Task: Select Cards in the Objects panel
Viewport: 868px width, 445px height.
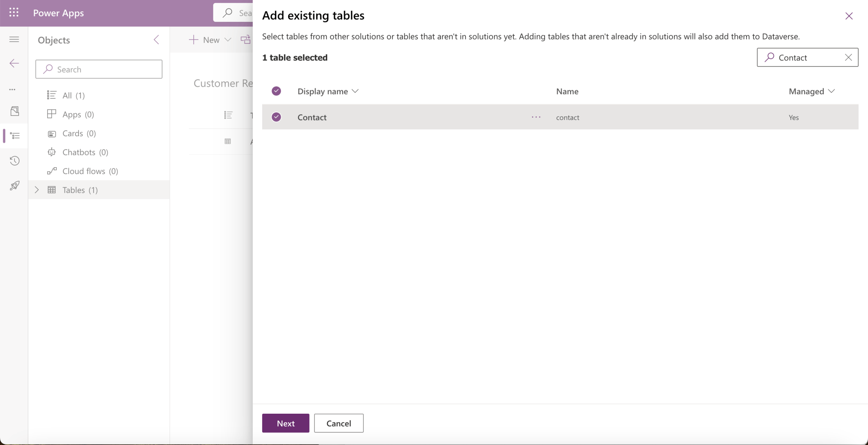Action: 72,133
